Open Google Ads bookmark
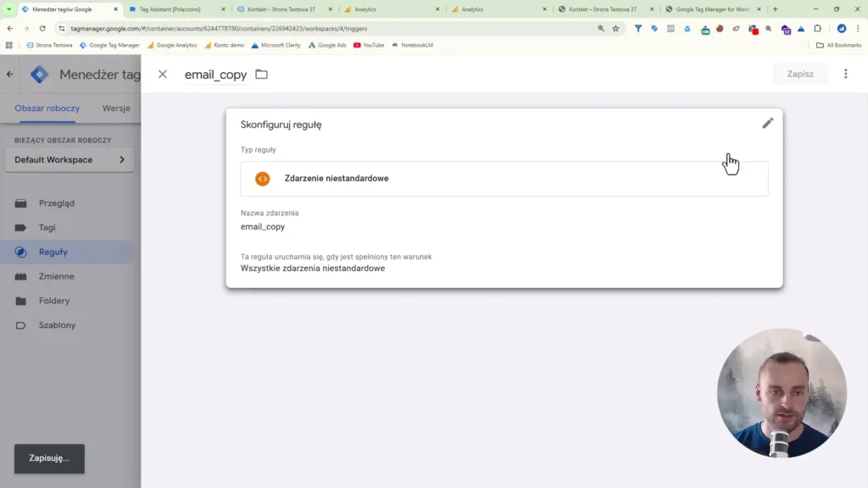 [x=327, y=46]
